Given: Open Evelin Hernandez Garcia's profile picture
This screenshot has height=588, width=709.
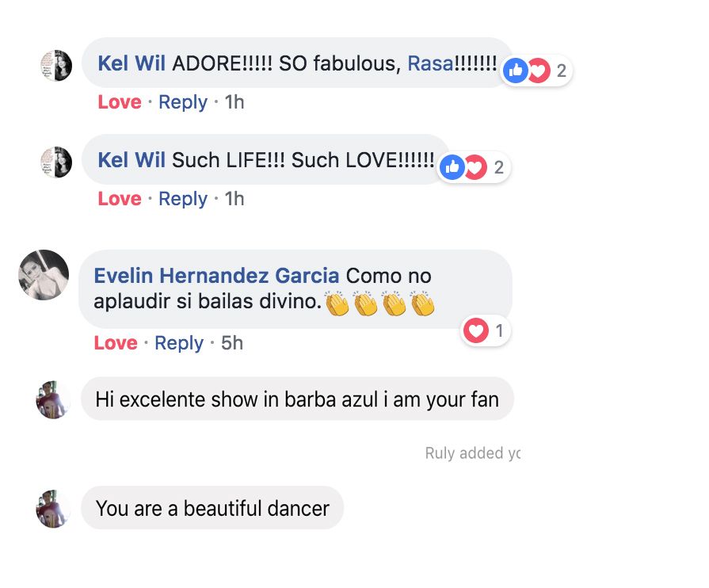Looking at the screenshot, I should [x=44, y=275].
